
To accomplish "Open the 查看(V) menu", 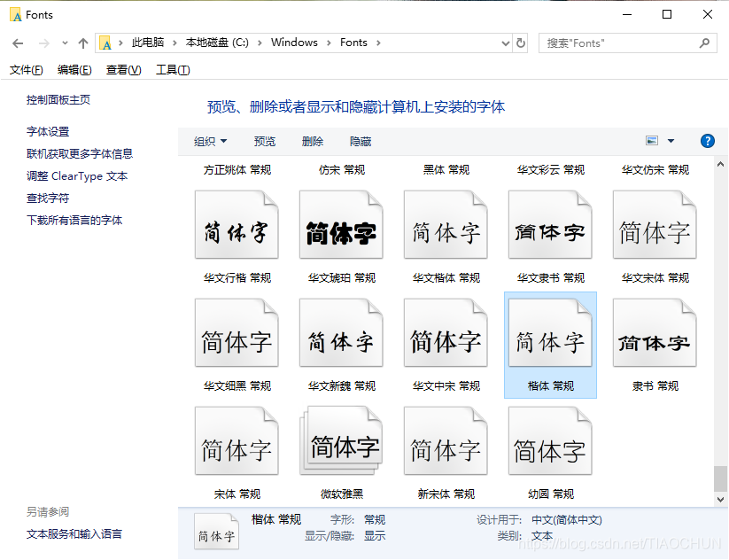I will point(124,70).
